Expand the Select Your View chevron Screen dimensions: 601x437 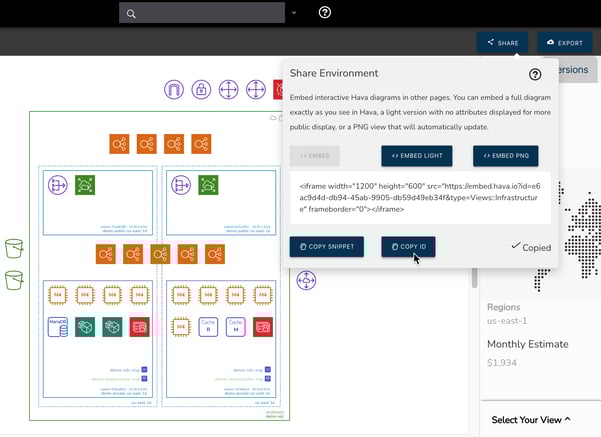tap(567, 420)
